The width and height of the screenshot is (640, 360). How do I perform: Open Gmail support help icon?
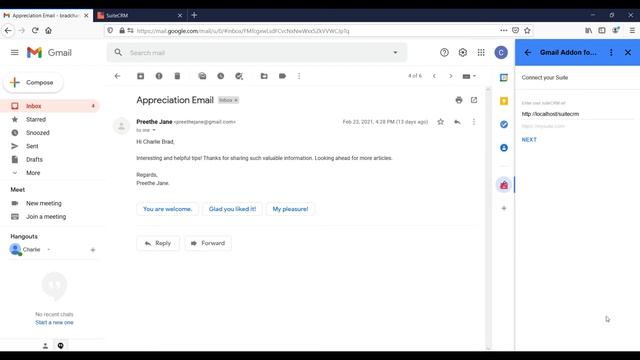(x=444, y=52)
